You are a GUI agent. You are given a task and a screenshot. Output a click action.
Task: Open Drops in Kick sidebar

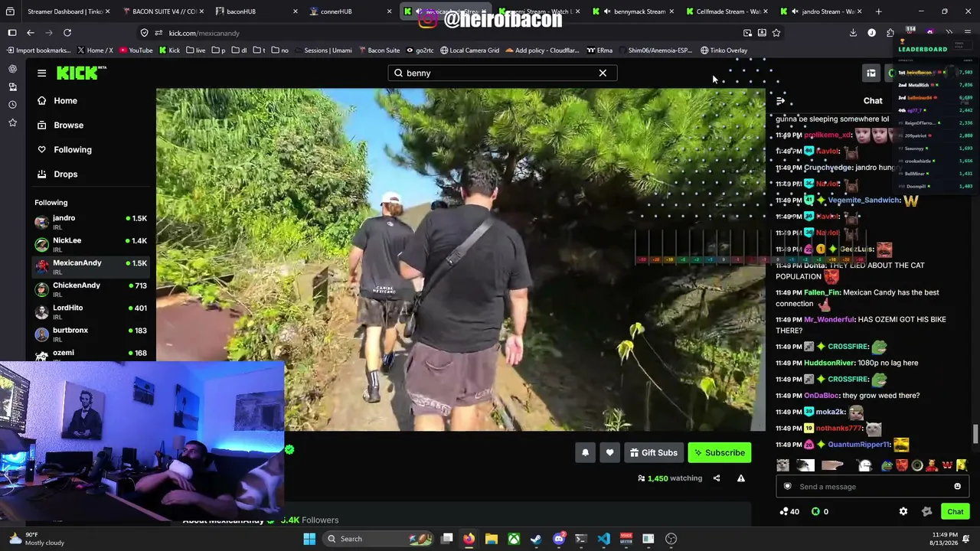[x=90, y=174]
